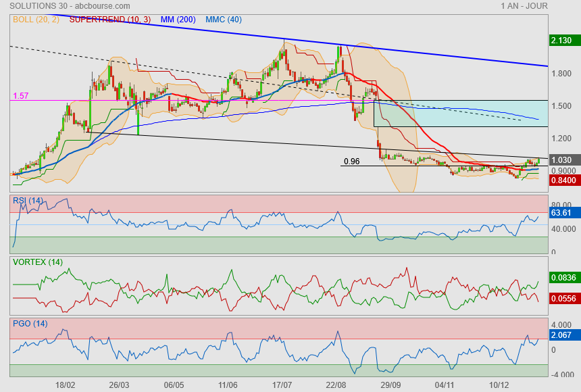Click the 1 AN - JOUR period label
Screen dimensions: 581x392
click(524, 5)
